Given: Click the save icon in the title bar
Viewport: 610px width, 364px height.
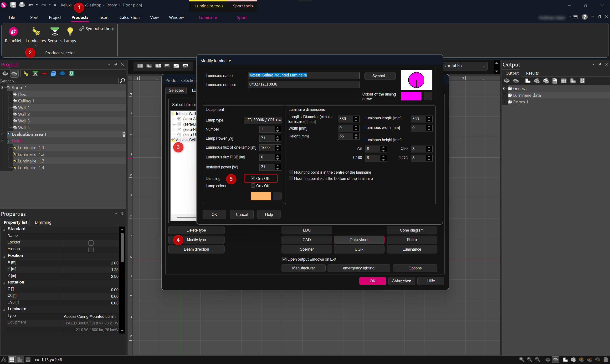Looking at the screenshot, I should (x=13, y=5).
